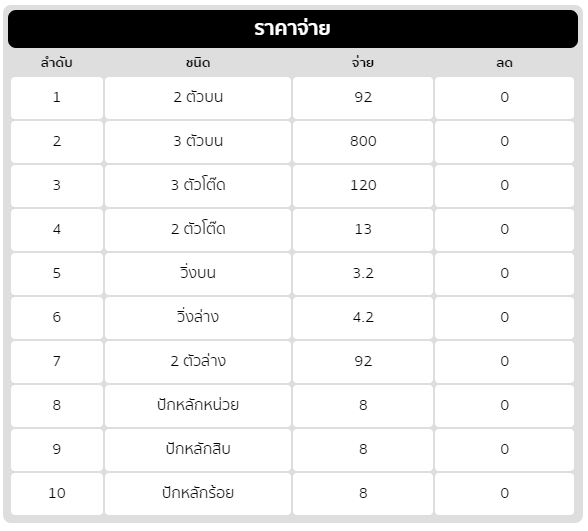Image resolution: width=588 pixels, height=531 pixels.
Task: Click the ปักหลักหน่วย type cell
Action: (x=198, y=406)
